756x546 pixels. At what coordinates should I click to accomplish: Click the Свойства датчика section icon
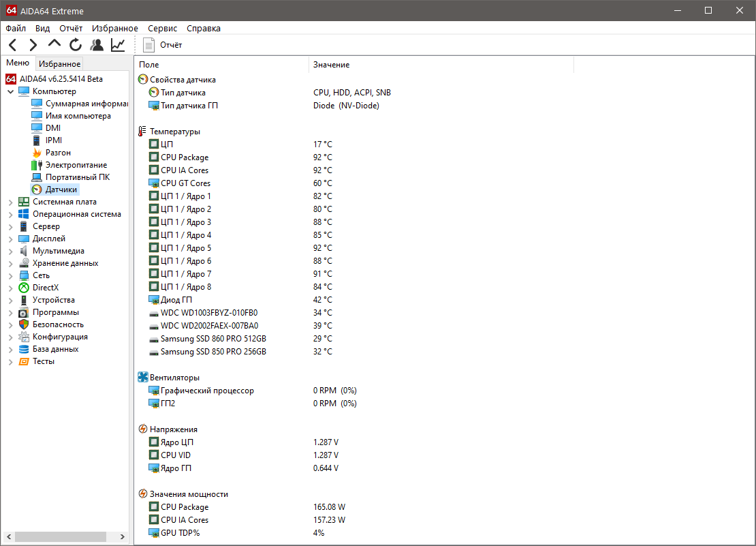click(143, 79)
